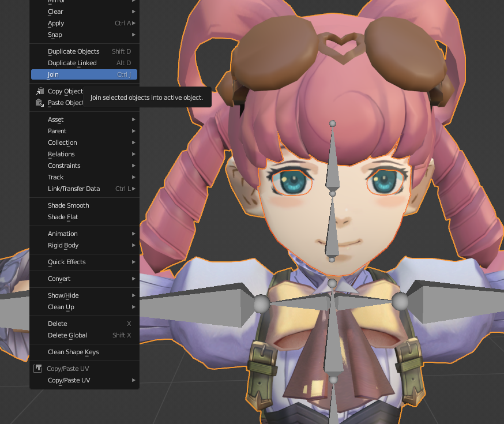Expand the Constraints submenu
Viewport: 504px width, 424px height.
click(84, 166)
